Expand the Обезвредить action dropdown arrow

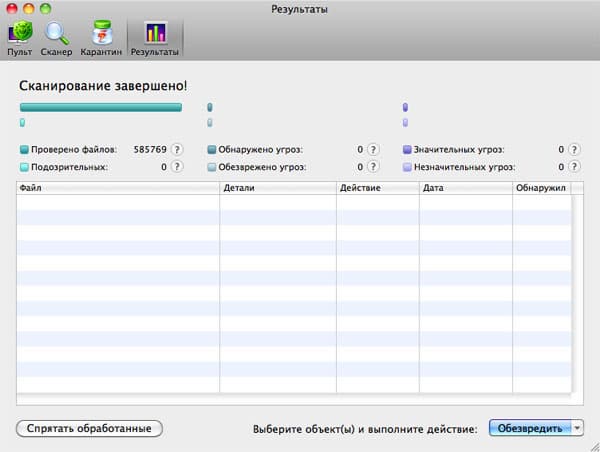pyautogui.click(x=578, y=428)
